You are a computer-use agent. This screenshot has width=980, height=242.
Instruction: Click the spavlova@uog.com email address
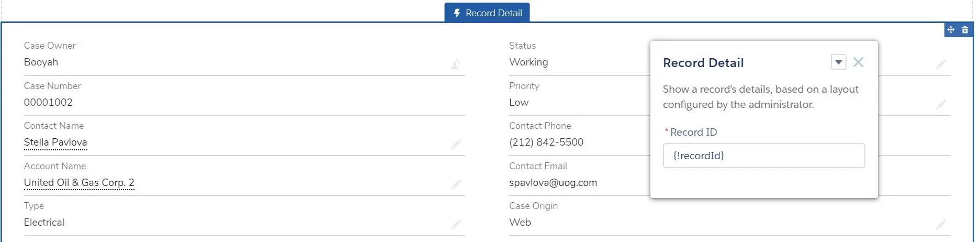553,183
